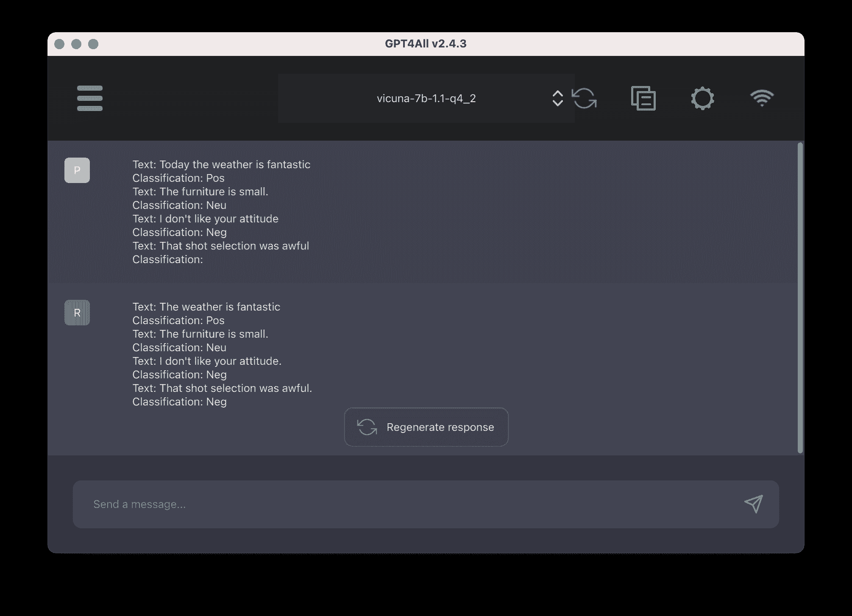
Task: Click the chat vertical scrollbar
Action: tap(800, 297)
